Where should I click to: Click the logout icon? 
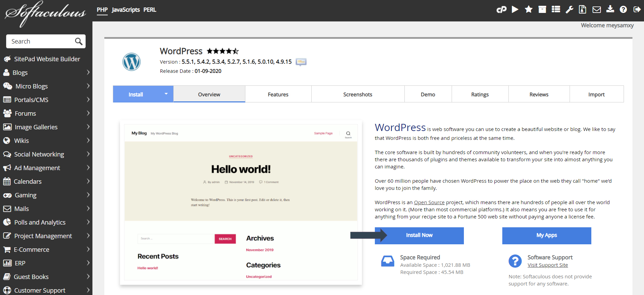[637, 10]
